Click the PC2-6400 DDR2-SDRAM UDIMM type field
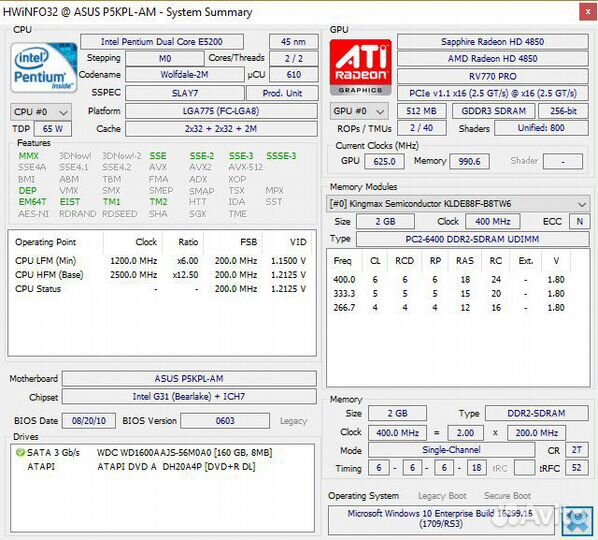Image resolution: width=598 pixels, height=540 pixels. coord(473,239)
